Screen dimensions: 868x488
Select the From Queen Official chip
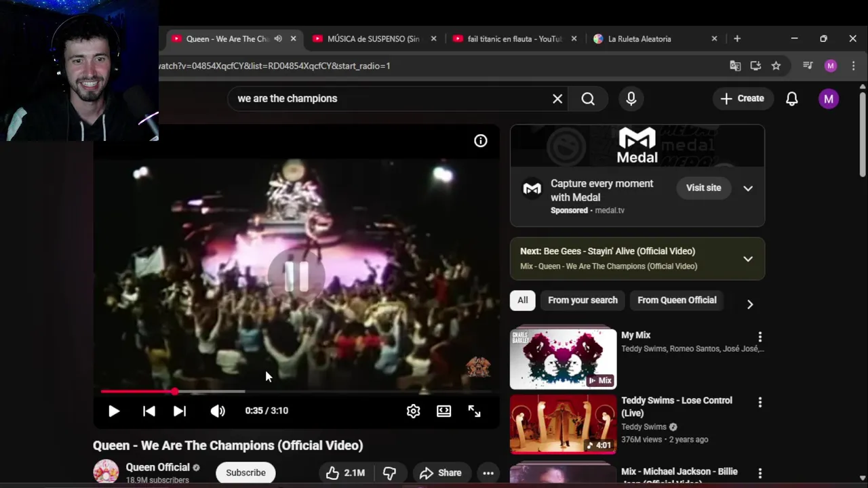(677, 300)
